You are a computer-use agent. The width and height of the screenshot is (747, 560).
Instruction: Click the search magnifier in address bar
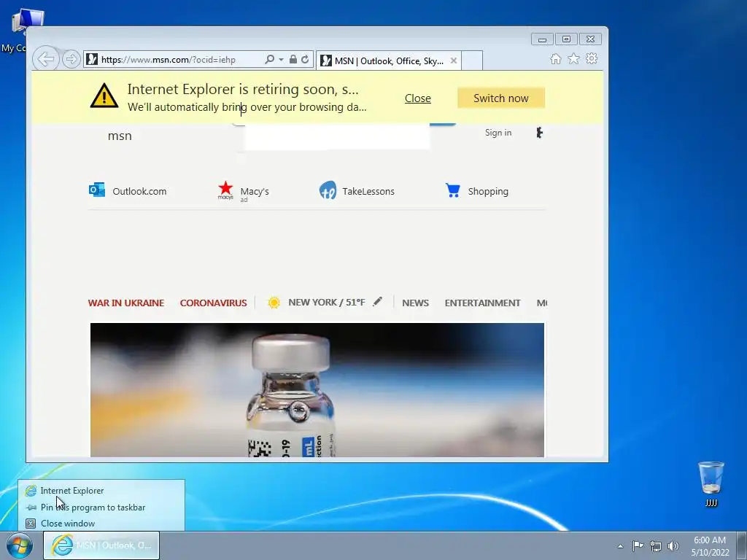(270, 60)
